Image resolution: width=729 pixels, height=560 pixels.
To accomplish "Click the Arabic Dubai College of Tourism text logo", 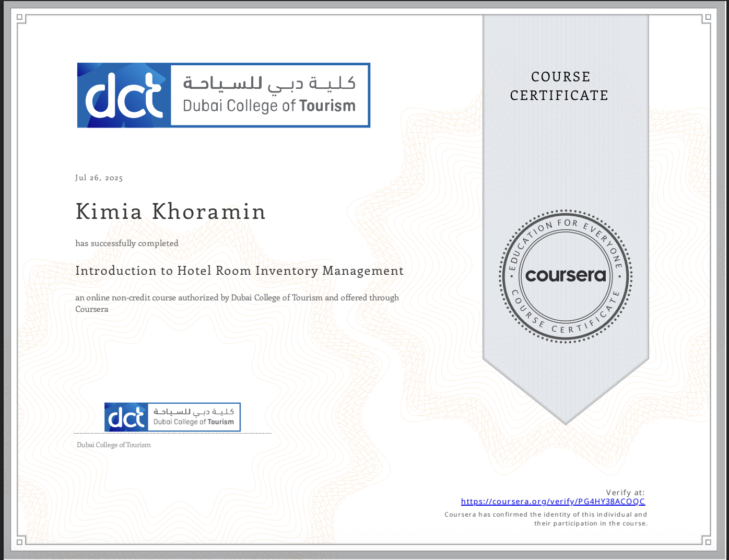I will pyautogui.click(x=269, y=84).
